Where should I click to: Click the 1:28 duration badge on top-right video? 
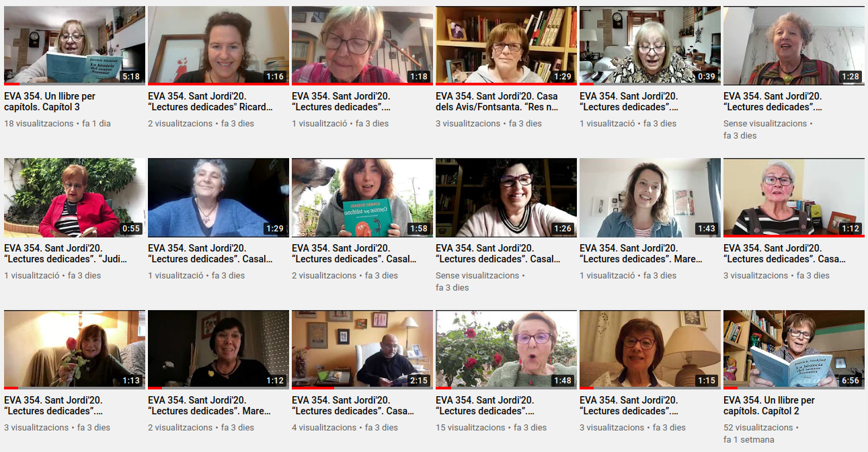(851, 77)
